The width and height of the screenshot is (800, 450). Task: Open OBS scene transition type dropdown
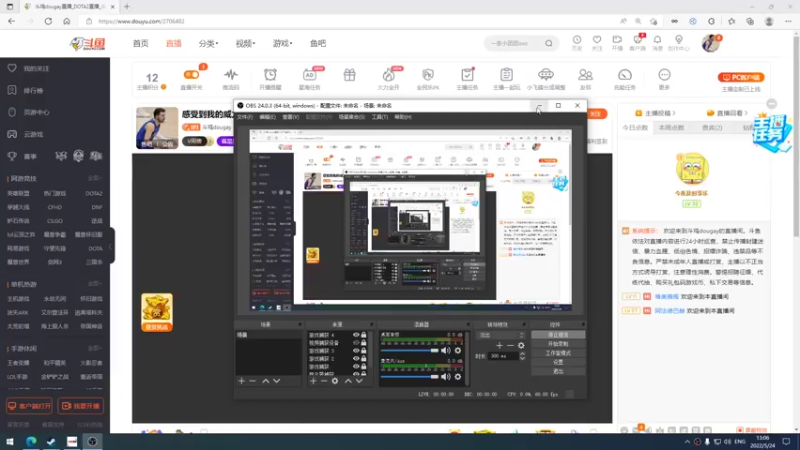(x=501, y=335)
